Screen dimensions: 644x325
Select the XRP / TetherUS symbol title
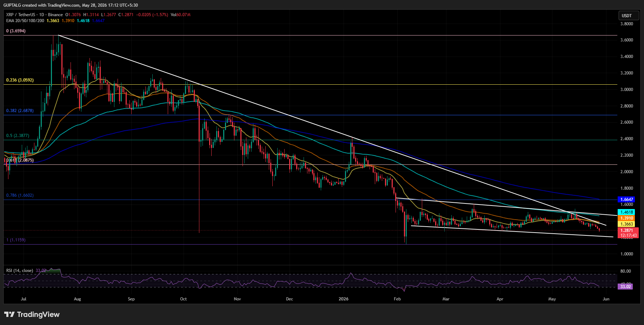click(x=34, y=15)
